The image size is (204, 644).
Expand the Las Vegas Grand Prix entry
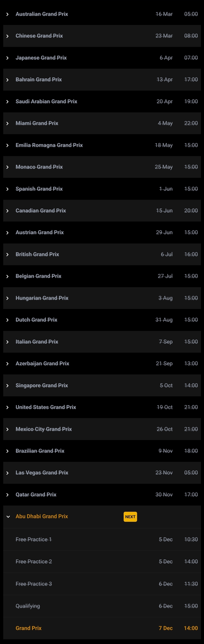click(8, 473)
